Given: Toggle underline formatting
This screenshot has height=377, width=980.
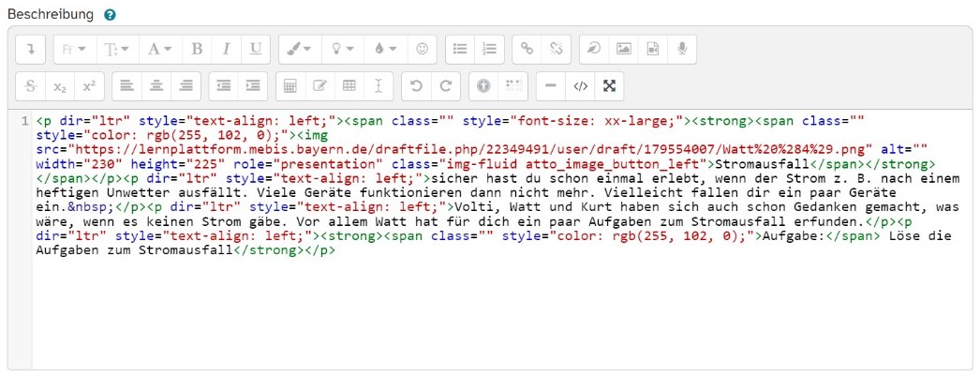Looking at the screenshot, I should (x=255, y=49).
